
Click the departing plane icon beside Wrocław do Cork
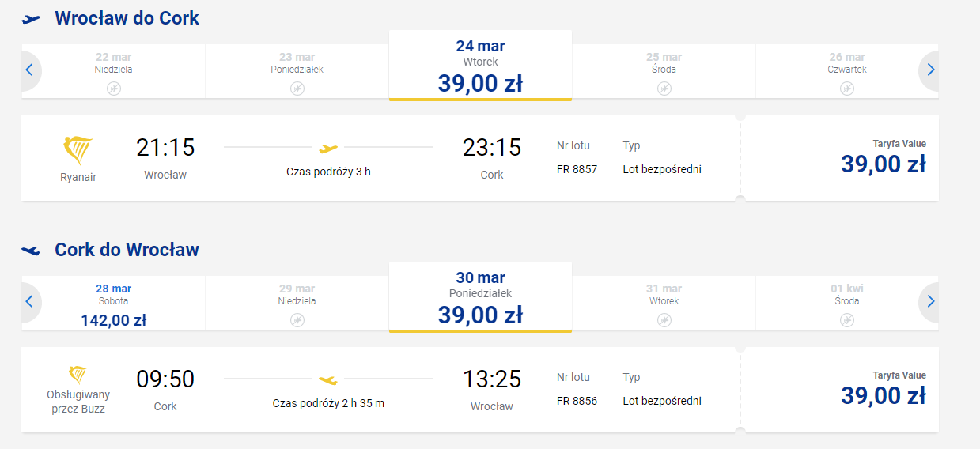pos(32,19)
